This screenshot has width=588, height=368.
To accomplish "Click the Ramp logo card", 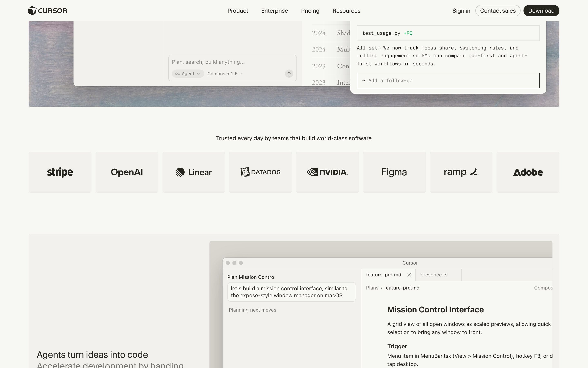I will (461, 172).
